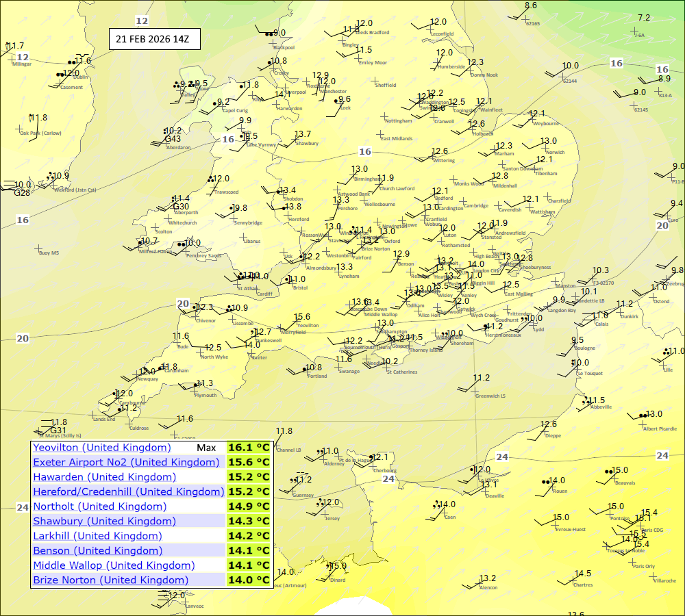This screenshot has width=685, height=616.
Task: Open the Benson (United Kingdom) link
Action: coord(97,550)
